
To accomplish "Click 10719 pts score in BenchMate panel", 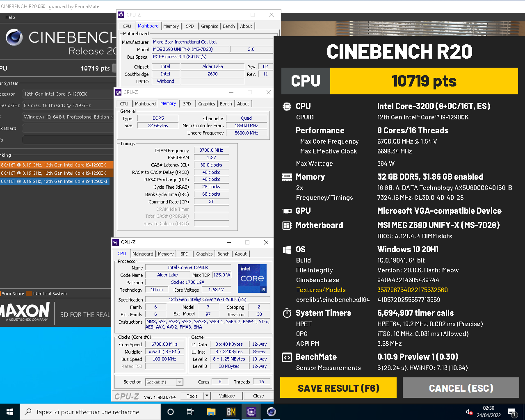I will 424,81.
